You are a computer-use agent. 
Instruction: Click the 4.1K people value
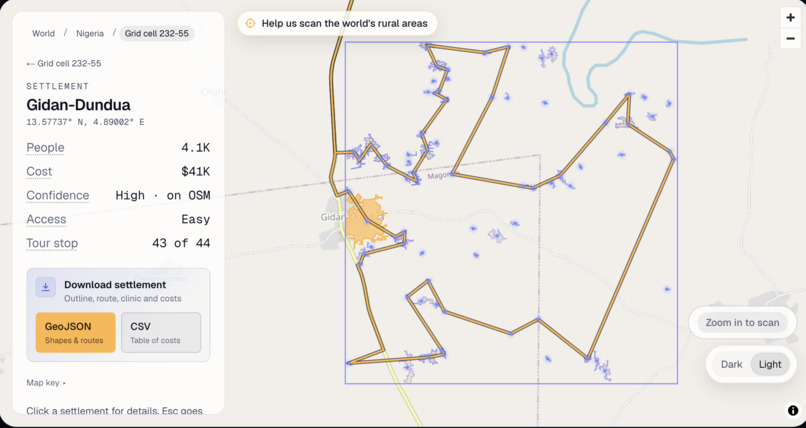[x=195, y=148]
